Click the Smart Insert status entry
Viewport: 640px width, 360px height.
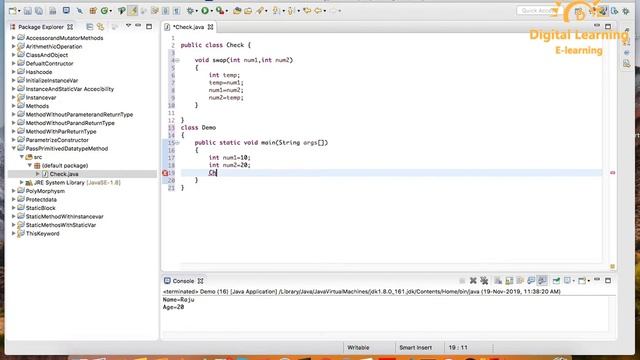point(416,348)
